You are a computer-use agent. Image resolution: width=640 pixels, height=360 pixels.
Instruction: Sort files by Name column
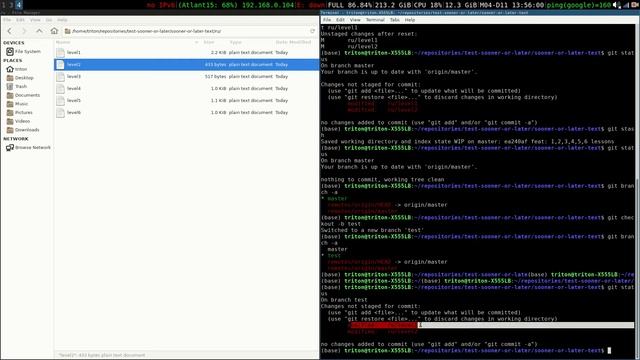[127, 42]
